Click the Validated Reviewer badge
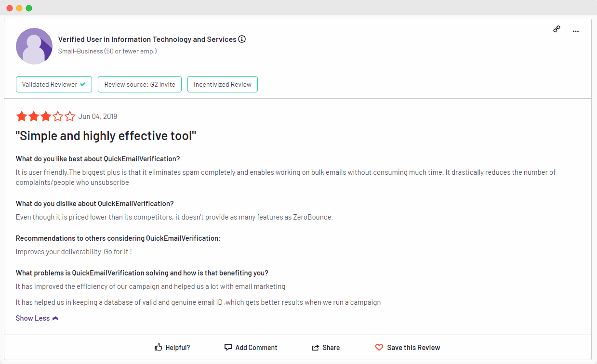Screen dimensions: 597x364 (54, 84)
